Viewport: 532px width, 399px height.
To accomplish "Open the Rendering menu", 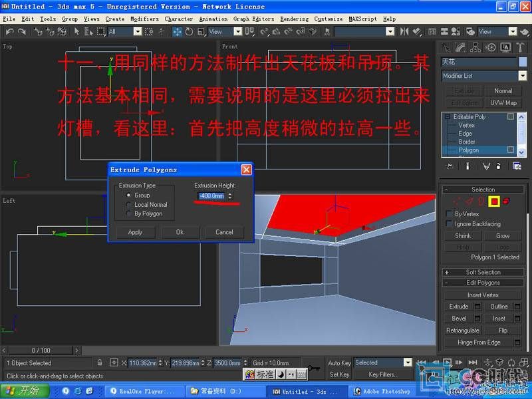I will coord(295,19).
